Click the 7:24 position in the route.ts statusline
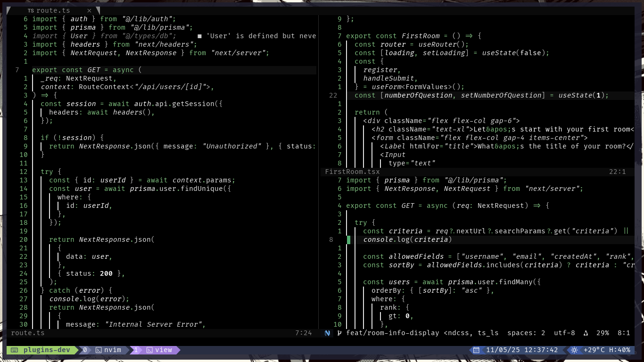The image size is (644, 362). point(304,333)
